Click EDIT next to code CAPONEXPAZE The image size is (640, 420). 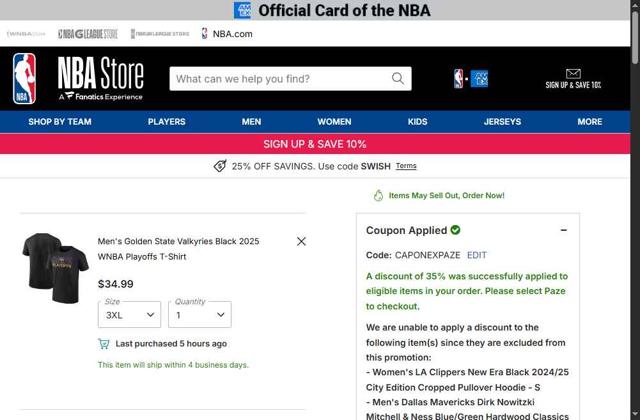(477, 255)
